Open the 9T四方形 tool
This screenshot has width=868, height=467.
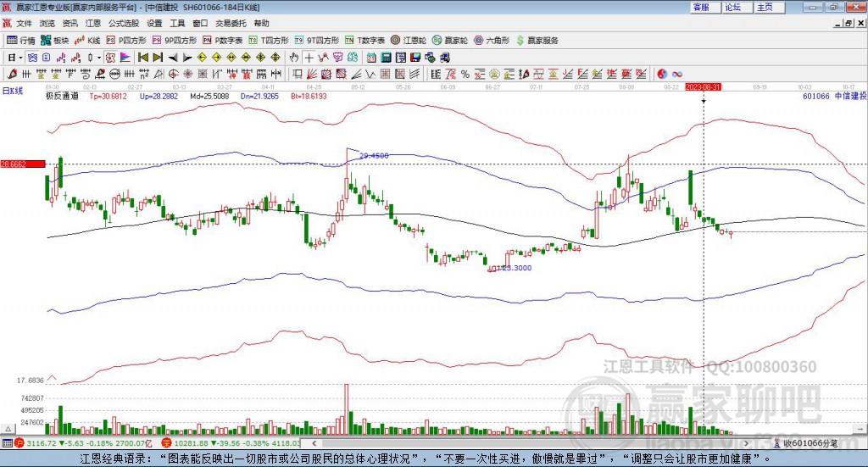(x=317, y=41)
